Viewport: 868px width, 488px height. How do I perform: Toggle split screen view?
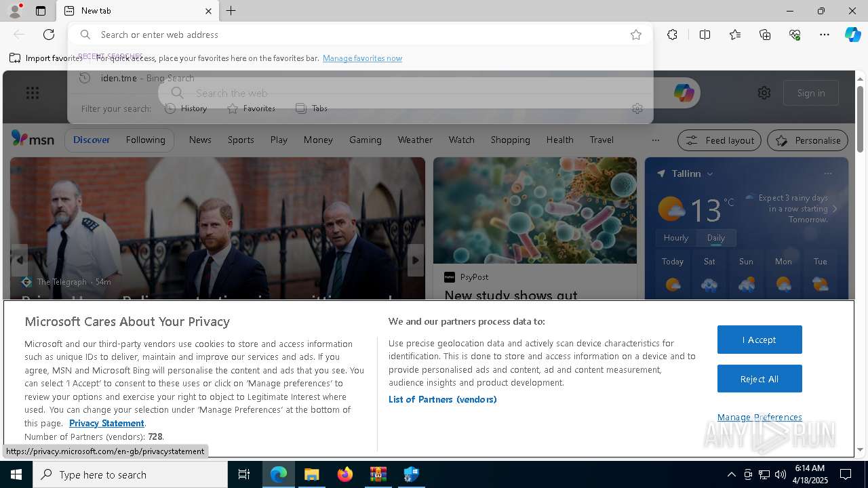click(x=705, y=35)
